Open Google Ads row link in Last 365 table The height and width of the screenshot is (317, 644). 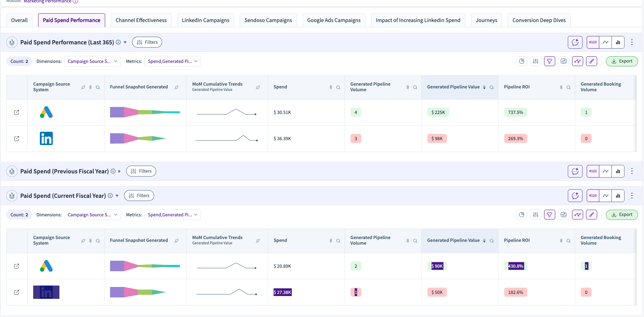point(16,113)
